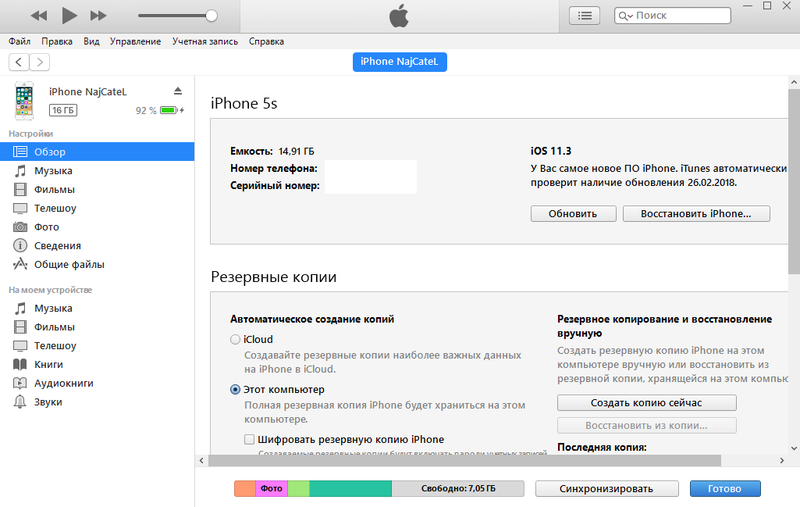Click the pink Фото storage segment
The height and width of the screenshot is (507, 800).
(271, 489)
